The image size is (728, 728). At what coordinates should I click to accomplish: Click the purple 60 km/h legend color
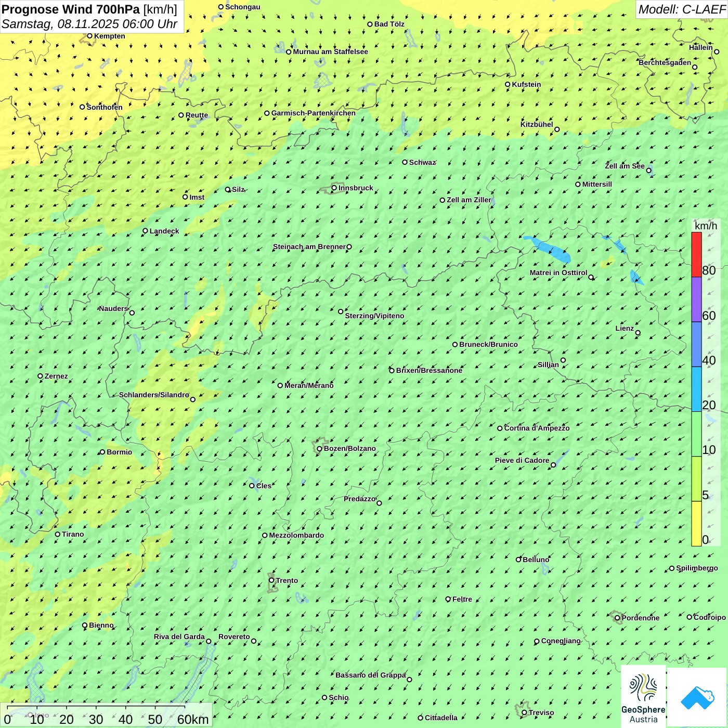pyautogui.click(x=696, y=300)
